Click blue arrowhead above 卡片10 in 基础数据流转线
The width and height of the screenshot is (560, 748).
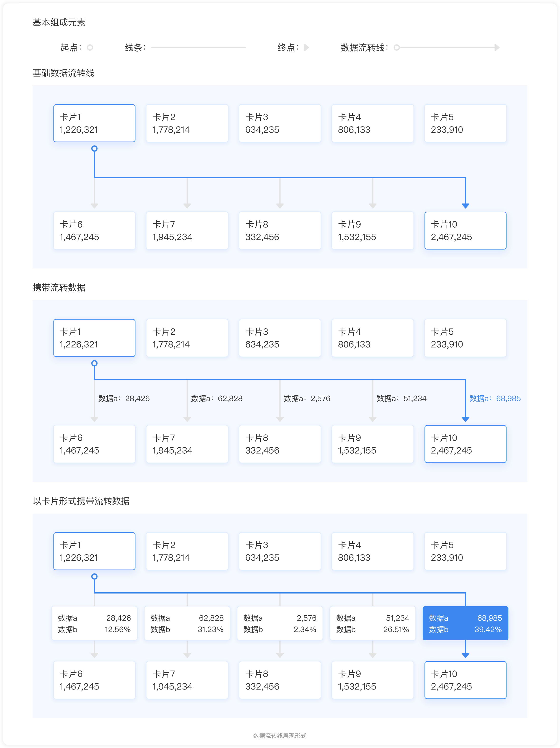(465, 206)
